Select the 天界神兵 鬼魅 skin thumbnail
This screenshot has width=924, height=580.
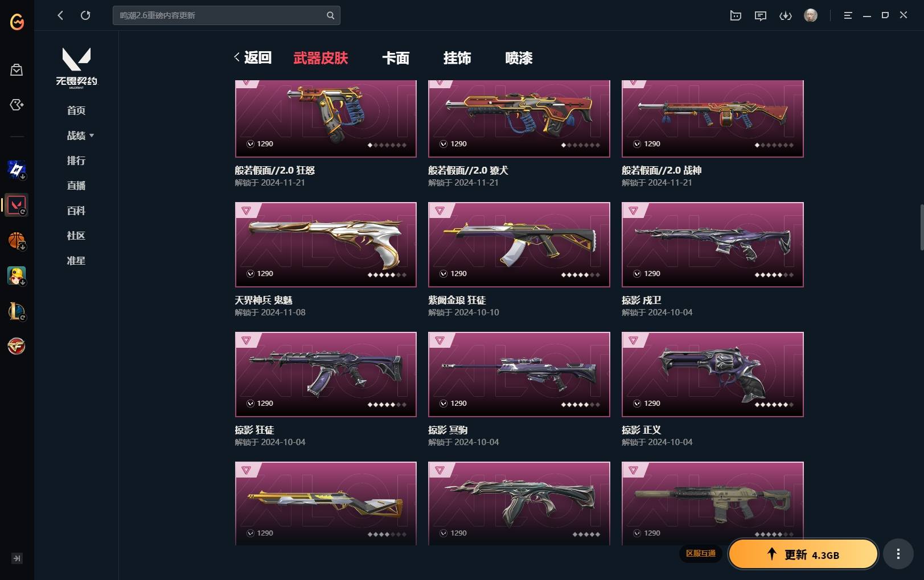click(x=326, y=245)
